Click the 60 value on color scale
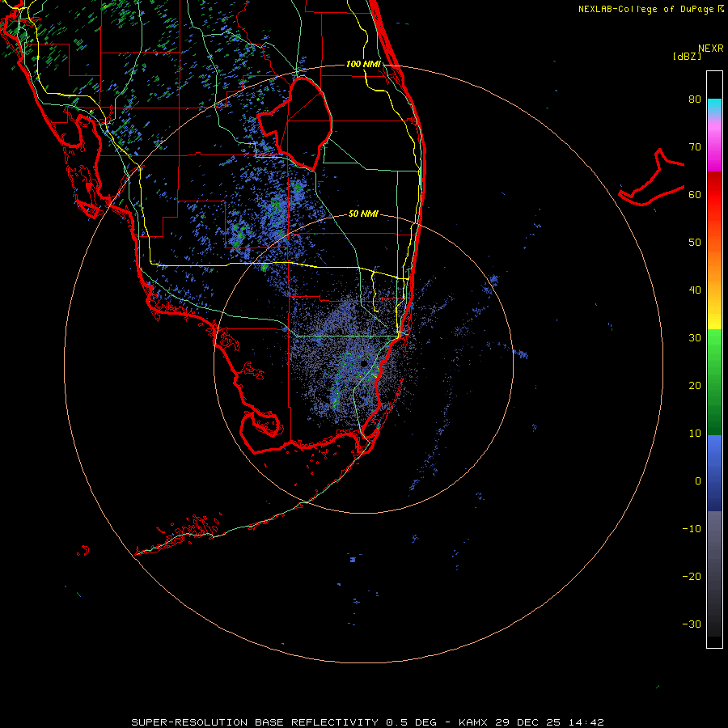 [695, 194]
